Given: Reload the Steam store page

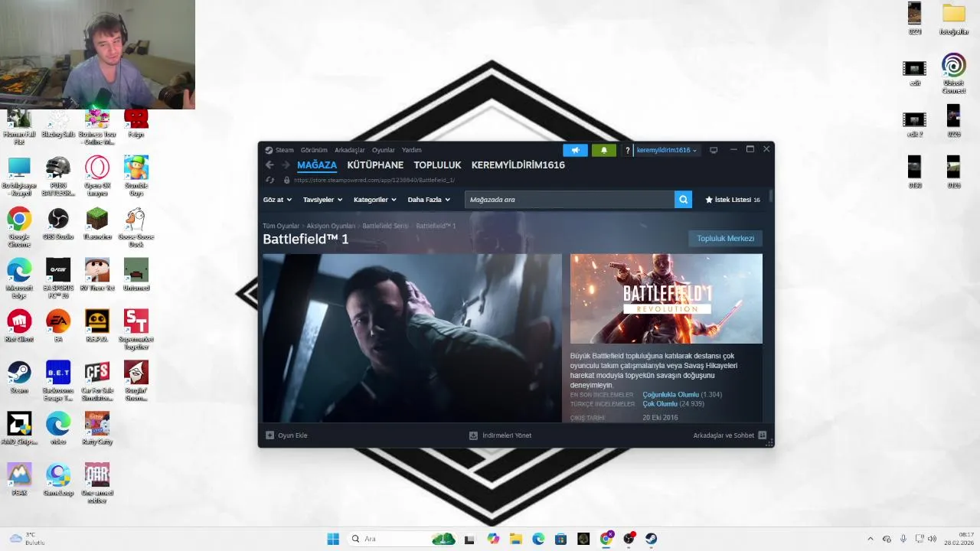Looking at the screenshot, I should (269, 180).
